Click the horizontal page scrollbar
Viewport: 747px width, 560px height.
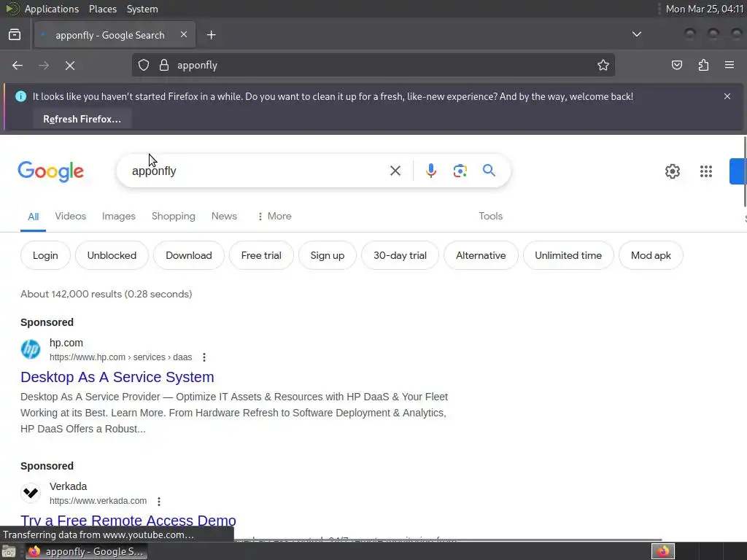(448, 540)
